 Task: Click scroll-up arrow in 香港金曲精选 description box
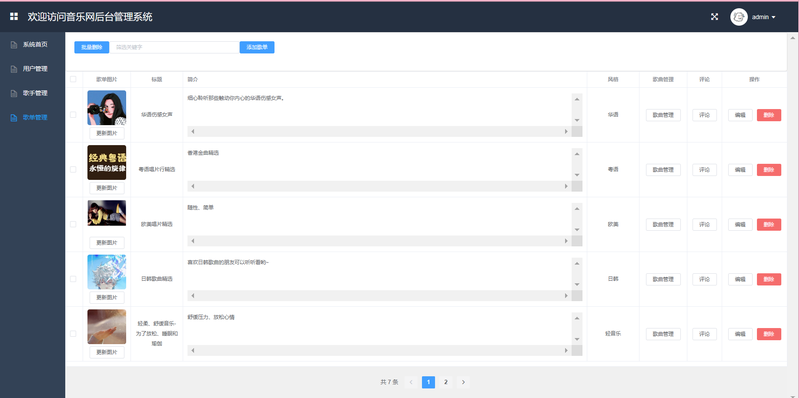tap(577, 153)
